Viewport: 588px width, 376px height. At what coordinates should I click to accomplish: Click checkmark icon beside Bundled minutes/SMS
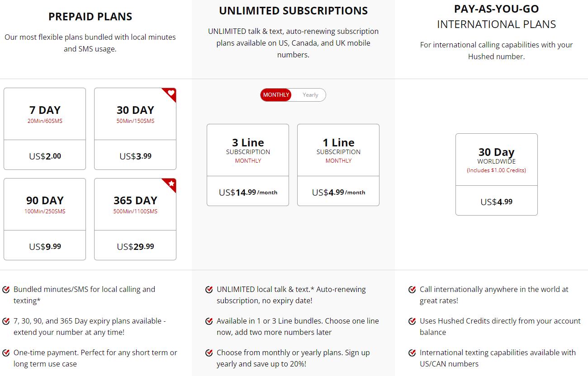(6, 290)
